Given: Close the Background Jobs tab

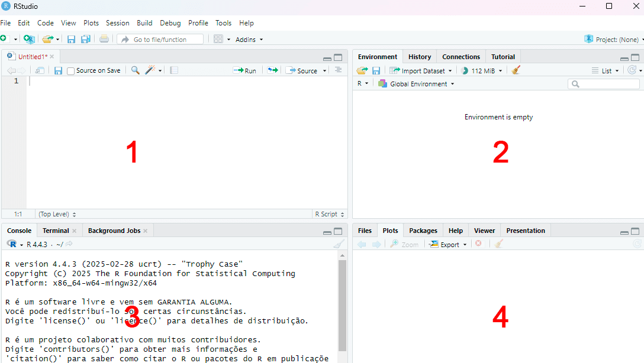Looking at the screenshot, I should [x=146, y=231].
